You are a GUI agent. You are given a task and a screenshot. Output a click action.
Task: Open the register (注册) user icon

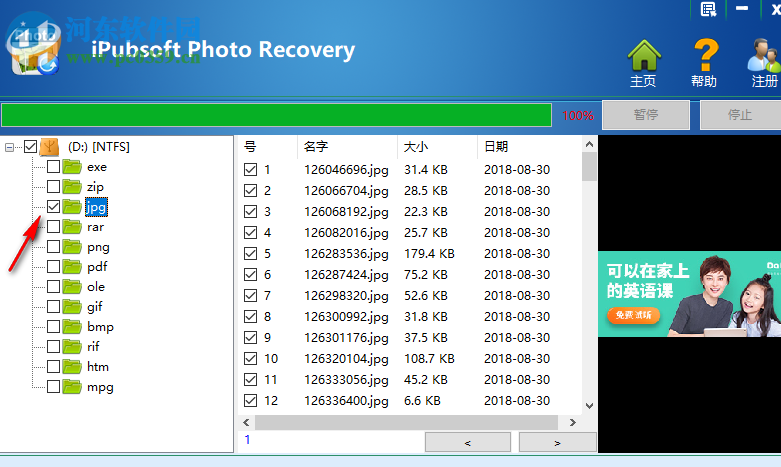[x=763, y=55]
